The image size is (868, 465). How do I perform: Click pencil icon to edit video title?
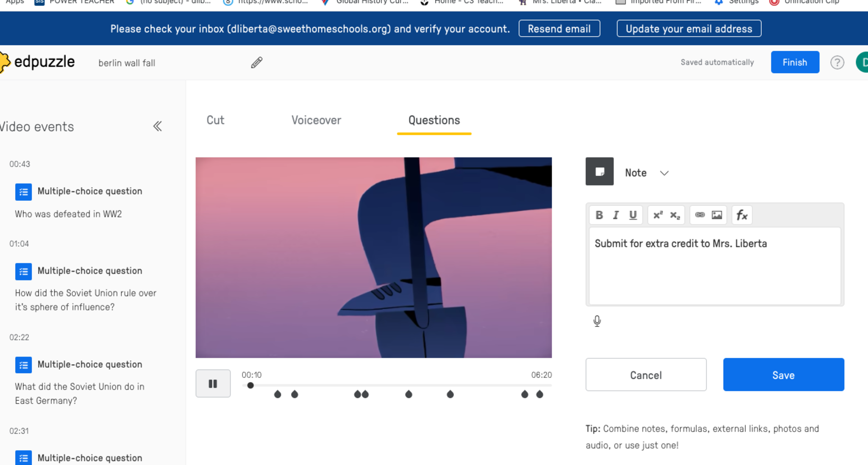[x=256, y=63]
